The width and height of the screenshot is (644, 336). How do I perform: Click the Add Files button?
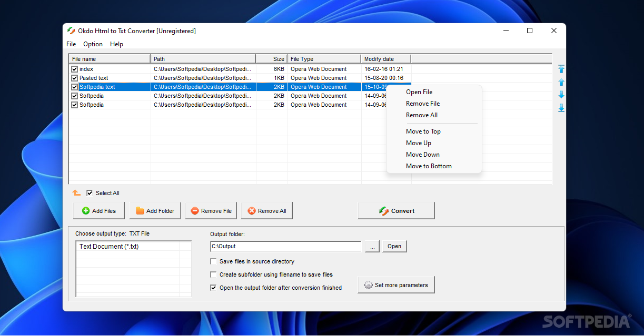point(99,211)
